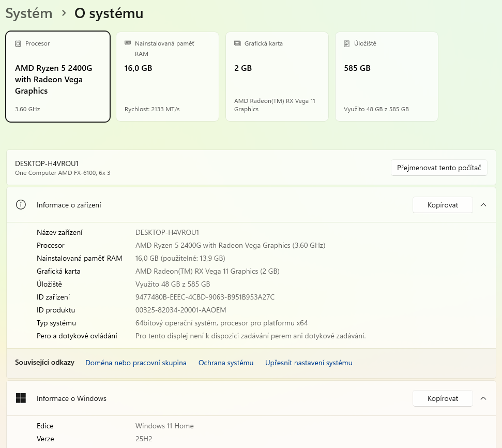Select the Edice label
The height and width of the screenshot is (448, 502).
[x=45, y=426]
